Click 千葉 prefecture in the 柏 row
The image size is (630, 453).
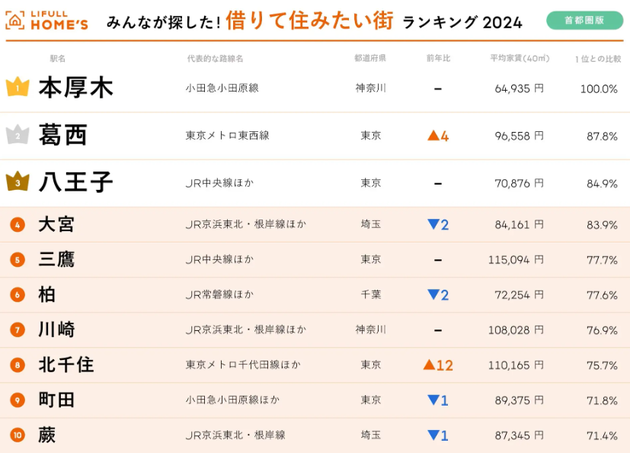point(370,295)
